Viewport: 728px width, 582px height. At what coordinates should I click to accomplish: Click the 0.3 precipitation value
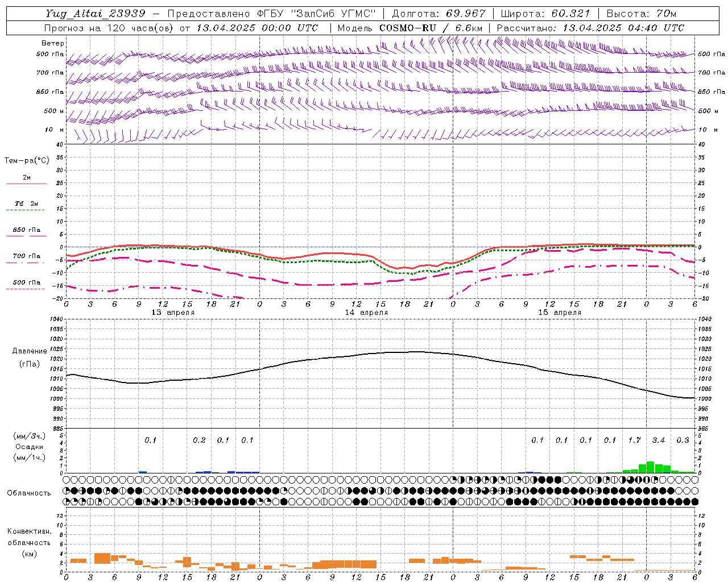coord(682,440)
